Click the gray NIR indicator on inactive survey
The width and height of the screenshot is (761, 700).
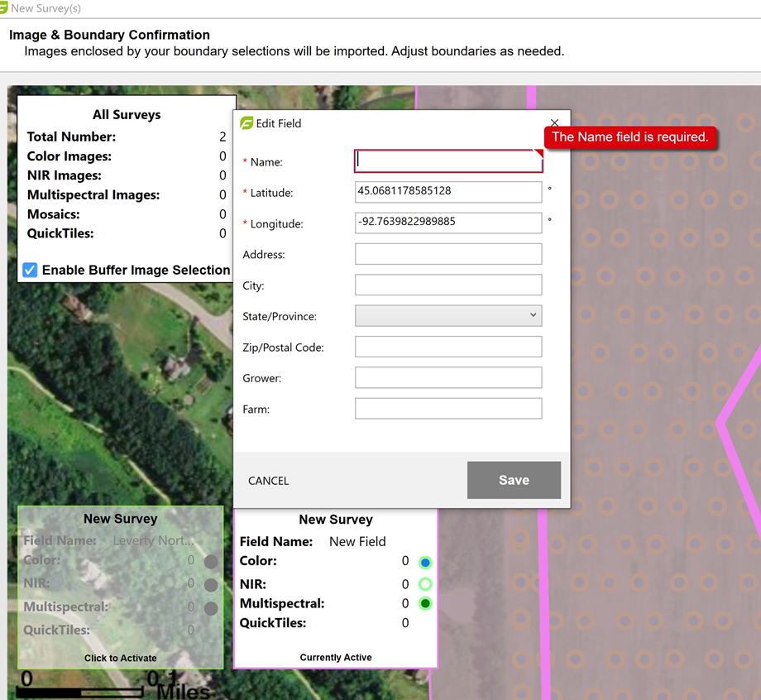(211, 585)
